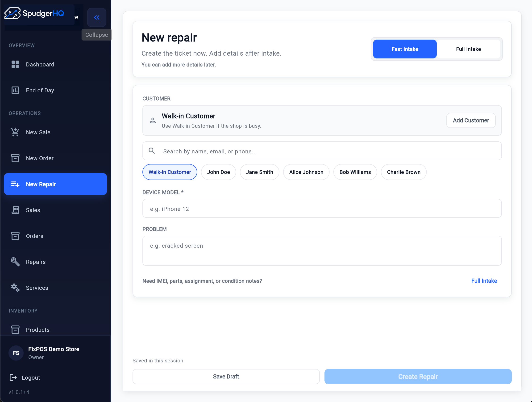Image resolution: width=532 pixels, height=402 pixels.
Task: Click the person icon in Walk-in Customer card
Action: (153, 120)
